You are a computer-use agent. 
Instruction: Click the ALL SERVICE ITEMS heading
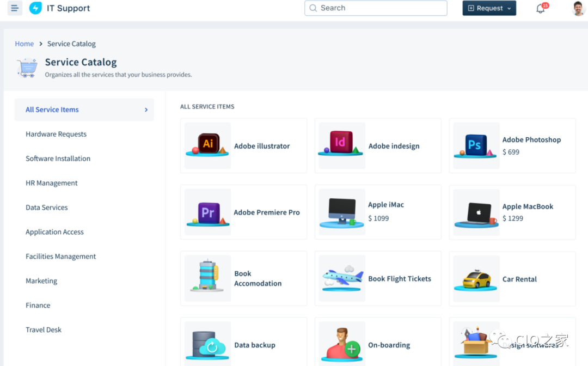point(207,107)
